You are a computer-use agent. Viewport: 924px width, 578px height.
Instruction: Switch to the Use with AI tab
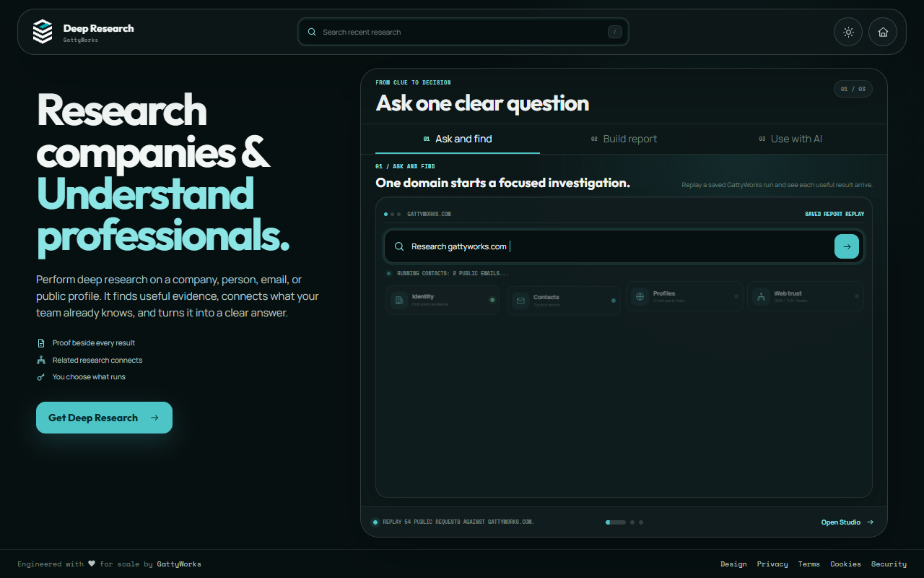[x=790, y=139]
